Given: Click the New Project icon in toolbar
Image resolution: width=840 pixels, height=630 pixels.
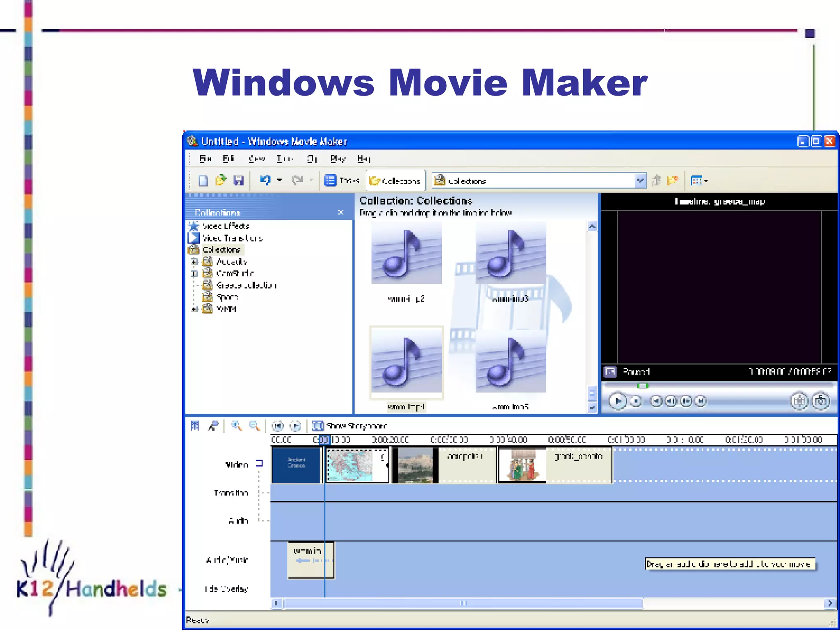Looking at the screenshot, I should [203, 180].
